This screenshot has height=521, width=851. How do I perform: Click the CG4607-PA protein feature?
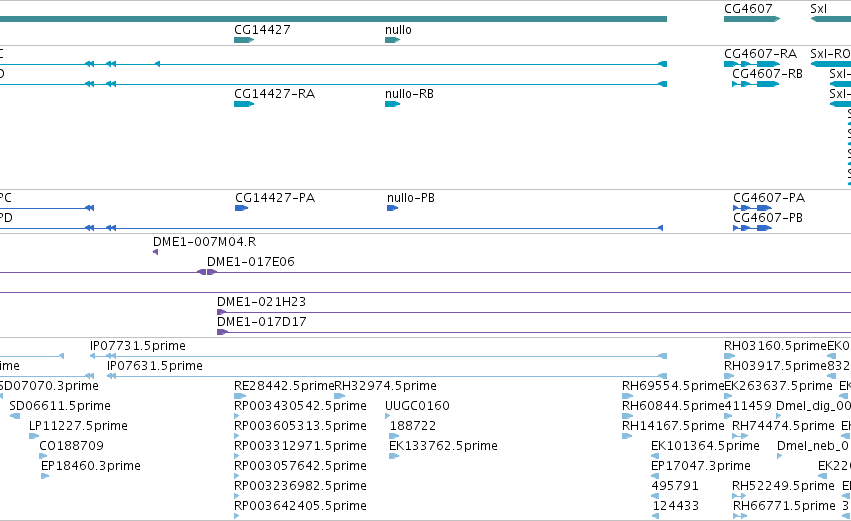[752, 208]
